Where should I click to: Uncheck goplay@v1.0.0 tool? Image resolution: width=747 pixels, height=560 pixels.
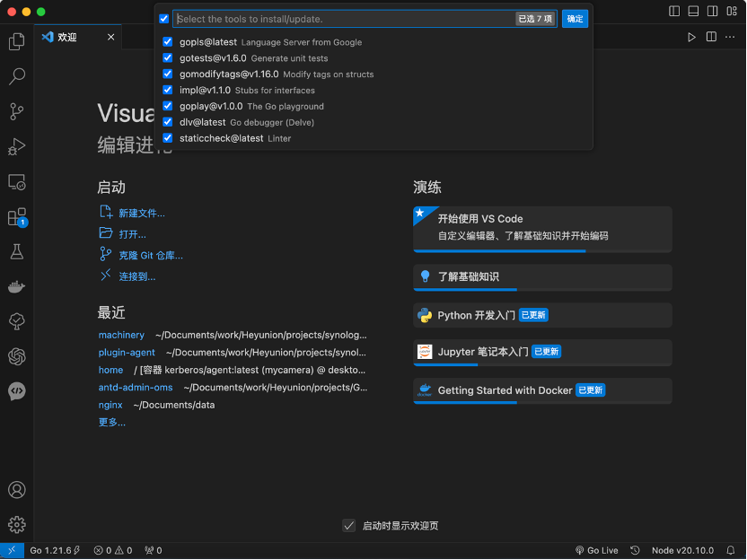click(167, 106)
